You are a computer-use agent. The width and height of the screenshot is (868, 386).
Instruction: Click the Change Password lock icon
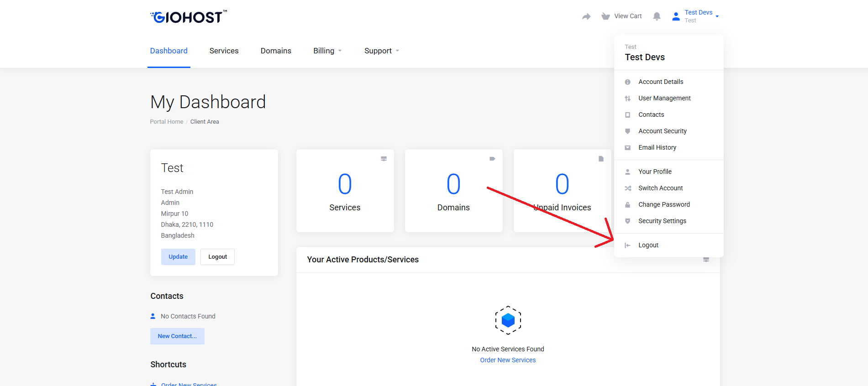tap(628, 205)
